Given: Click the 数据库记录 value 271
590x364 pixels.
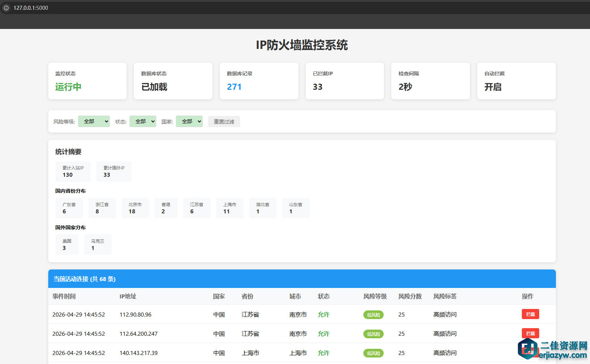Looking at the screenshot, I should 234,87.
